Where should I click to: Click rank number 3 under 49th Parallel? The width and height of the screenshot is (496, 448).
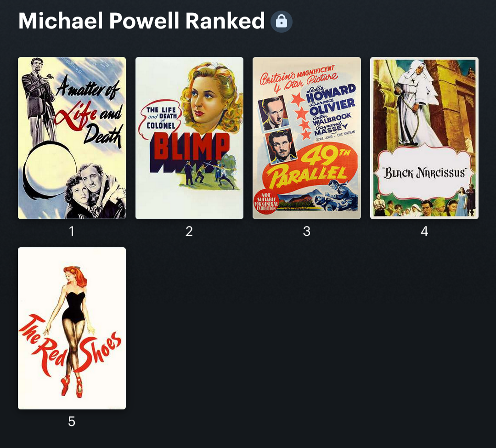(306, 231)
